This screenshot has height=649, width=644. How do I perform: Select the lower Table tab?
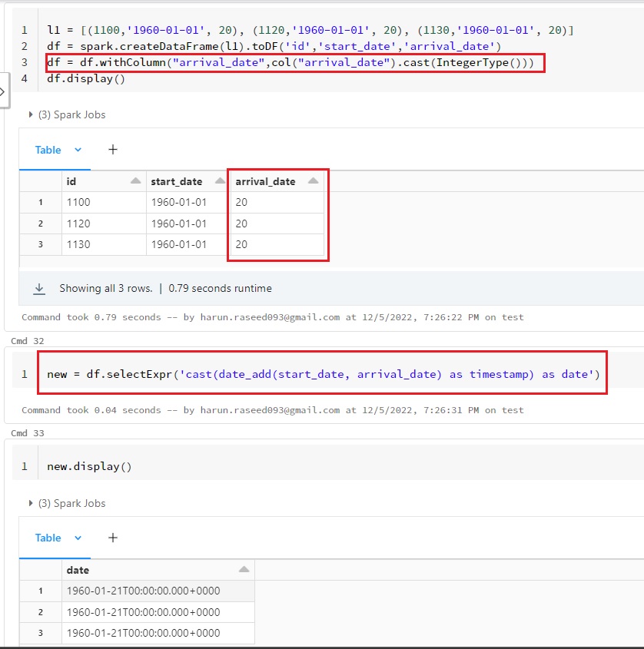click(48, 538)
